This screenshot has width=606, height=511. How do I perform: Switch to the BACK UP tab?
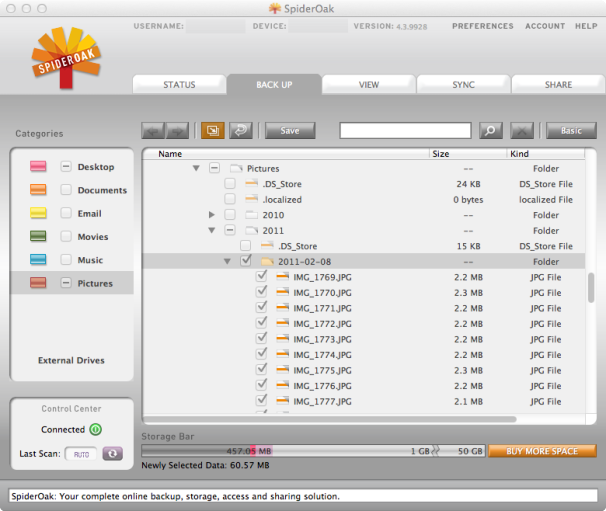(274, 85)
